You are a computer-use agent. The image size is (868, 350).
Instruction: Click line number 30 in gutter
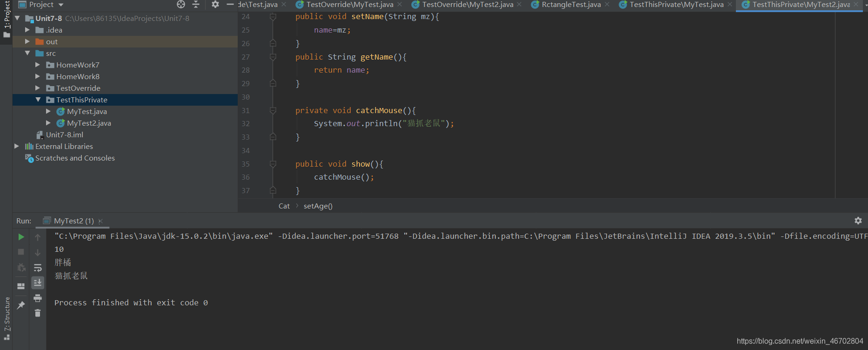246,97
